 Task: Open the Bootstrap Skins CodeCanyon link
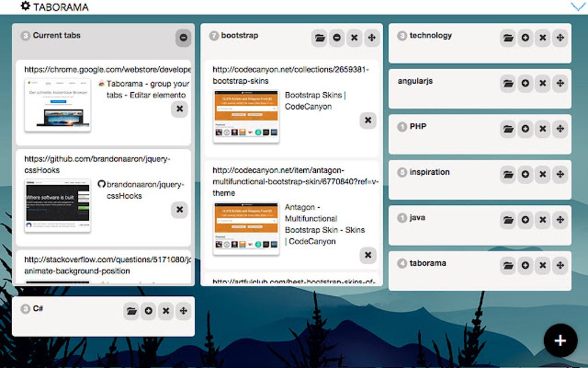[x=316, y=100]
